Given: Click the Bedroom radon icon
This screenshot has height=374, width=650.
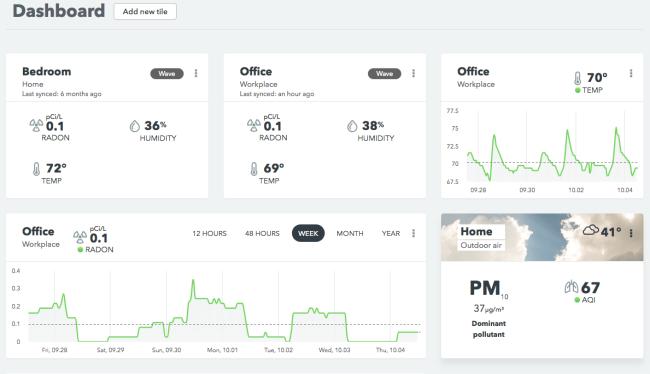Looking at the screenshot, I should [x=36, y=125].
